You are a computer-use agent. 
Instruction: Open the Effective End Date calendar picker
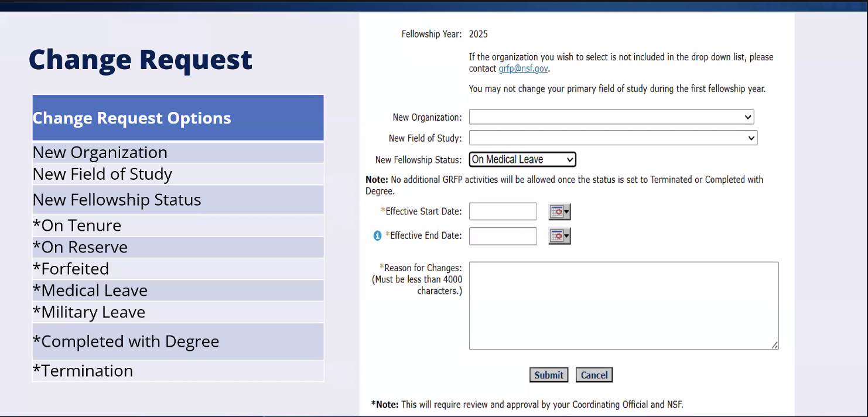point(559,236)
